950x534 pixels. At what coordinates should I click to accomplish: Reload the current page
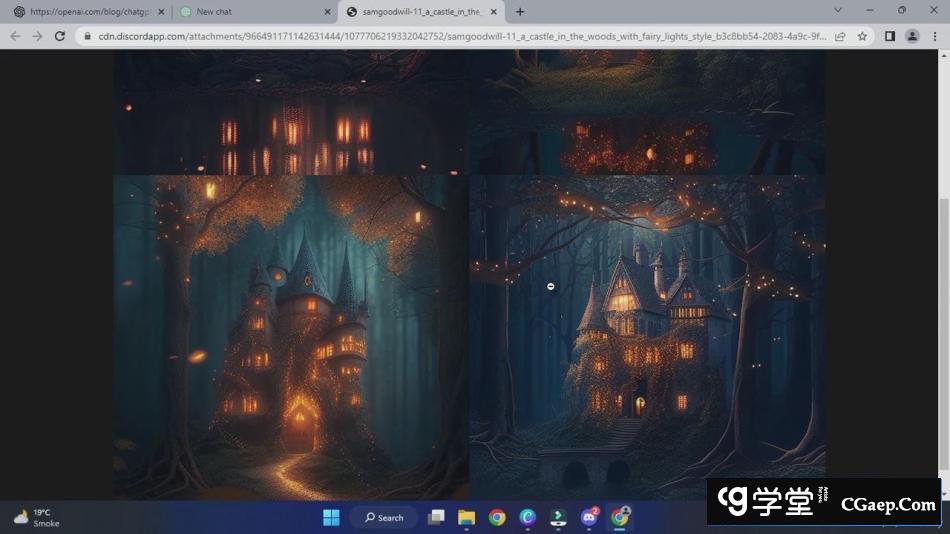[59, 36]
